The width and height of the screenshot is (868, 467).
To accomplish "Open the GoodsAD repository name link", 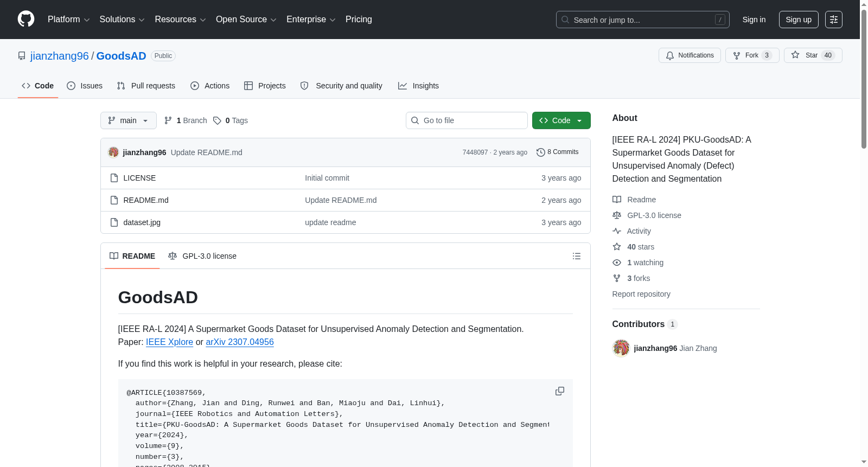I will 122,56.
